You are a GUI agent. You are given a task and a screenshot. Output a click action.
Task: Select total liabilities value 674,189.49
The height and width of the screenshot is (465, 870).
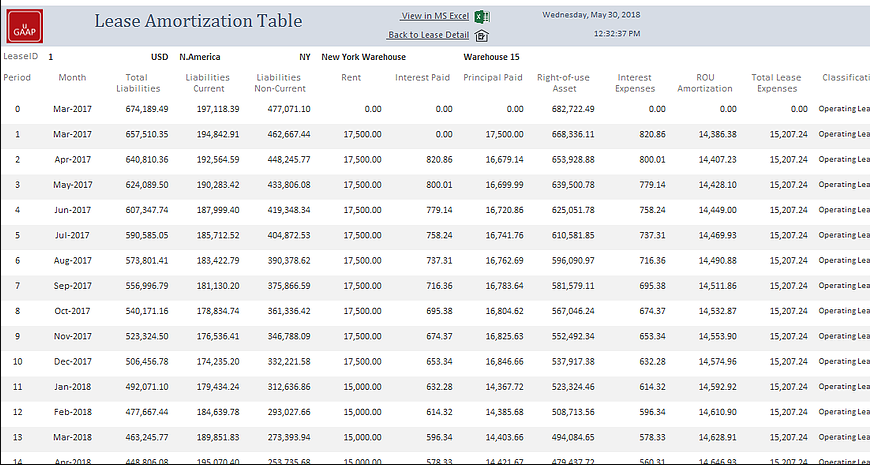click(140, 108)
